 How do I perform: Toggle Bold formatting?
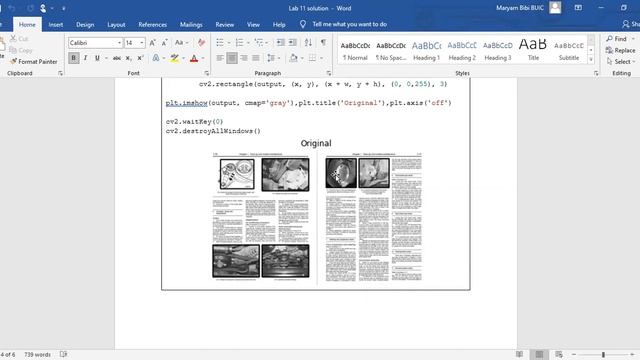(x=73, y=58)
